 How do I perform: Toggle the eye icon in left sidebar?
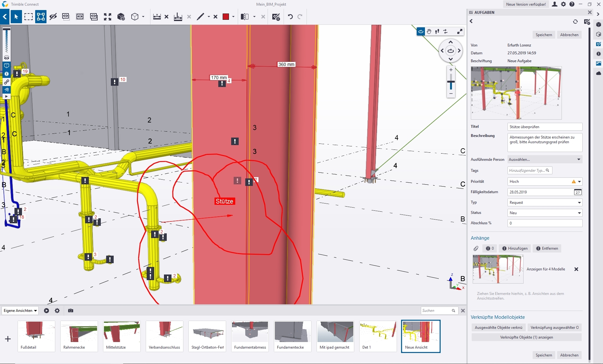[7, 58]
